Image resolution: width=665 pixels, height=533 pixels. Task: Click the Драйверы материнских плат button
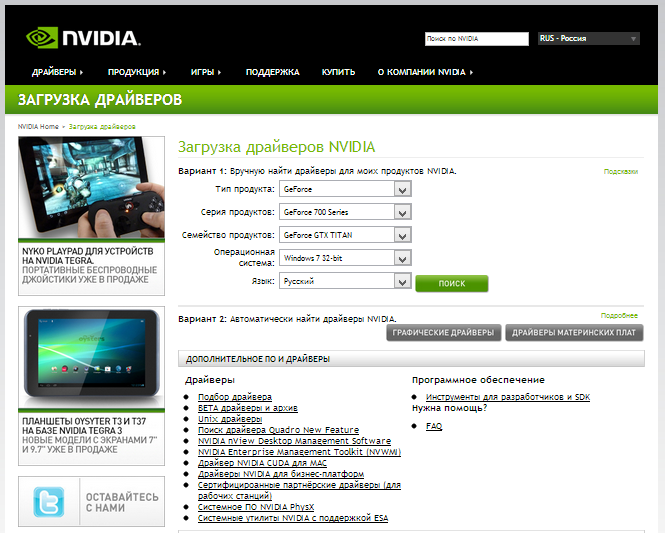point(574,333)
